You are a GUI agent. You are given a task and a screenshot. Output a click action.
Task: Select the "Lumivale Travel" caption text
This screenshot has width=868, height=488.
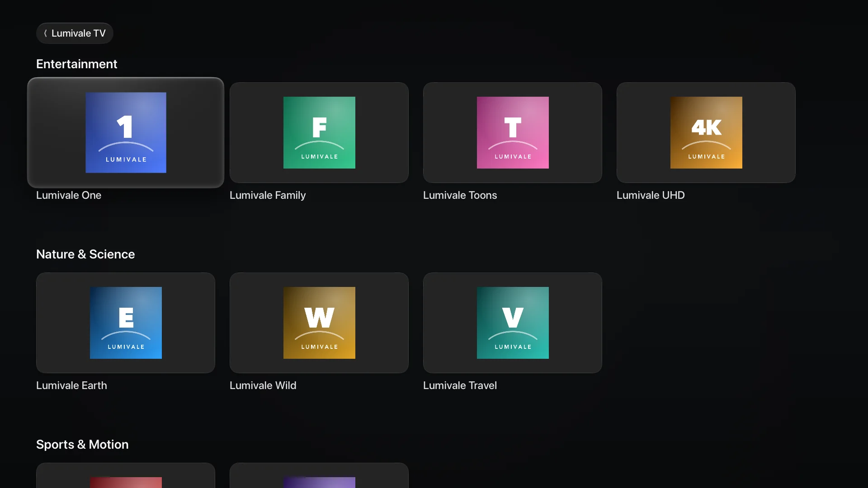tap(460, 385)
